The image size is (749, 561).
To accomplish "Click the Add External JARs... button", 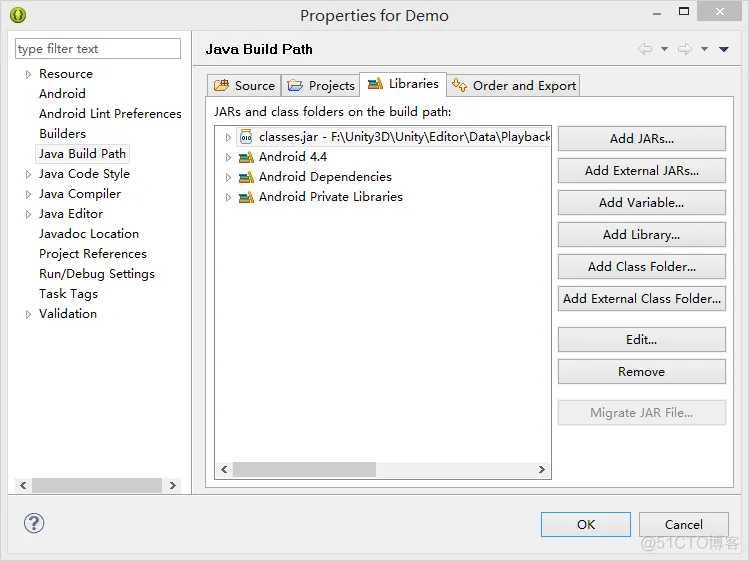I will (642, 171).
